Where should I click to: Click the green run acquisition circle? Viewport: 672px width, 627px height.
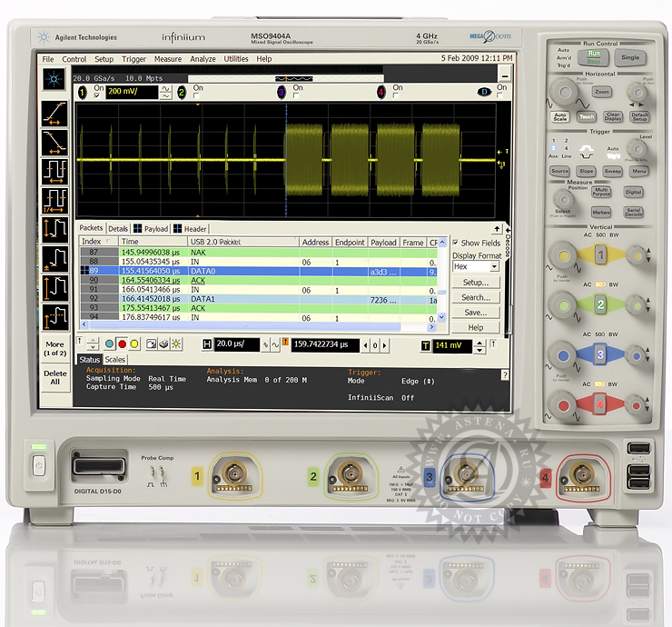pos(109,344)
